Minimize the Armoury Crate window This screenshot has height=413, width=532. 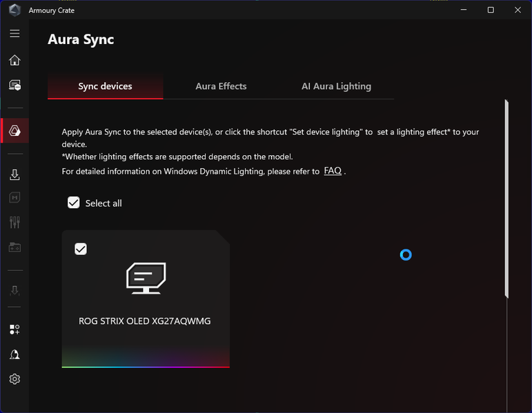click(464, 10)
